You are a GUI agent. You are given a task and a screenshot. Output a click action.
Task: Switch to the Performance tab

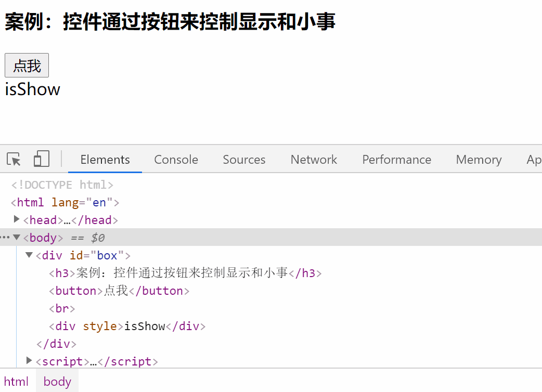[396, 160]
